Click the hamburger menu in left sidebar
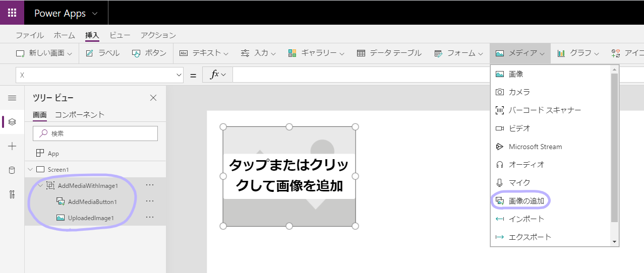 coord(12,98)
